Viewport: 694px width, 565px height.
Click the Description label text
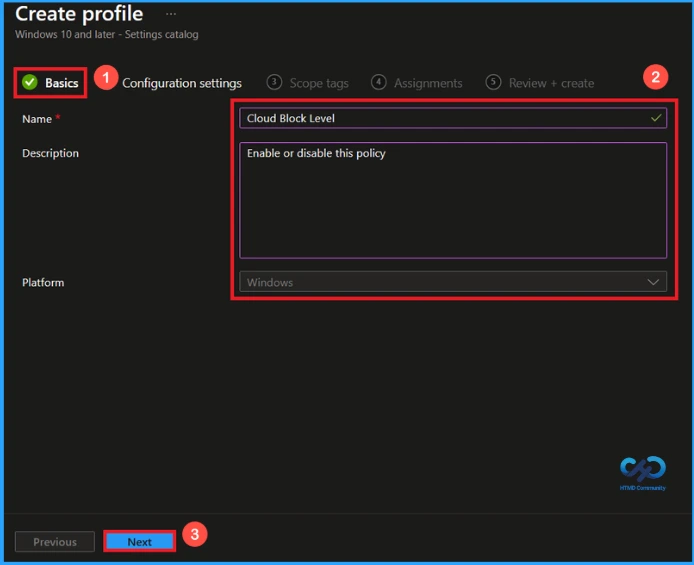(50, 153)
